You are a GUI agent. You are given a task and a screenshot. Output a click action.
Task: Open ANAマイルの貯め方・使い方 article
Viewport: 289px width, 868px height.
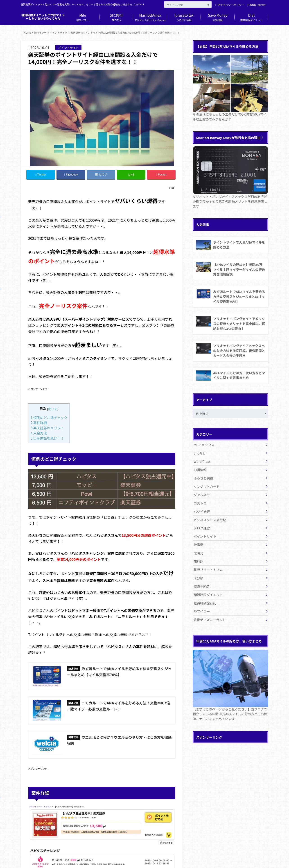click(x=230, y=375)
